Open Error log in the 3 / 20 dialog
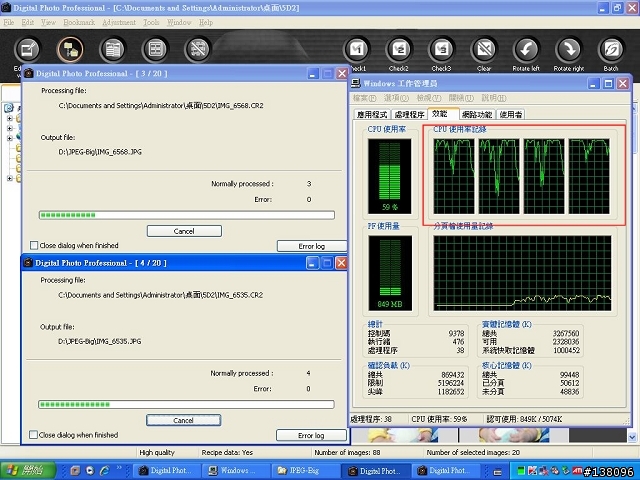 click(x=312, y=246)
